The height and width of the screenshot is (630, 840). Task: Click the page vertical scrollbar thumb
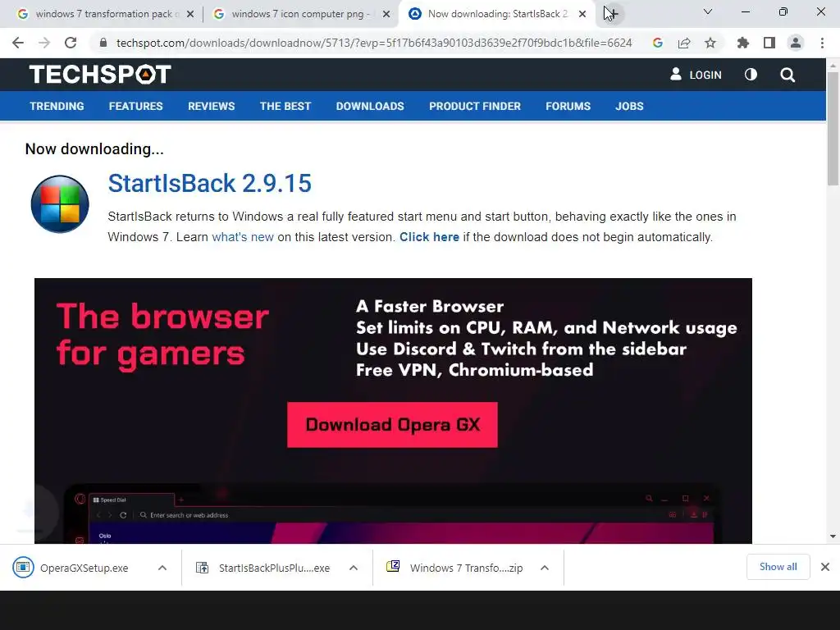(833, 129)
